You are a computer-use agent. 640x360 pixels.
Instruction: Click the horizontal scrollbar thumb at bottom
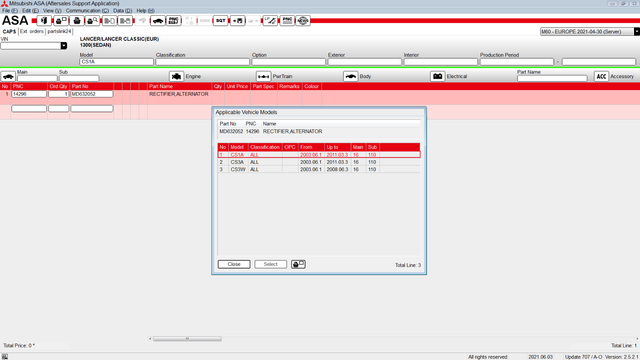[x=187, y=339]
